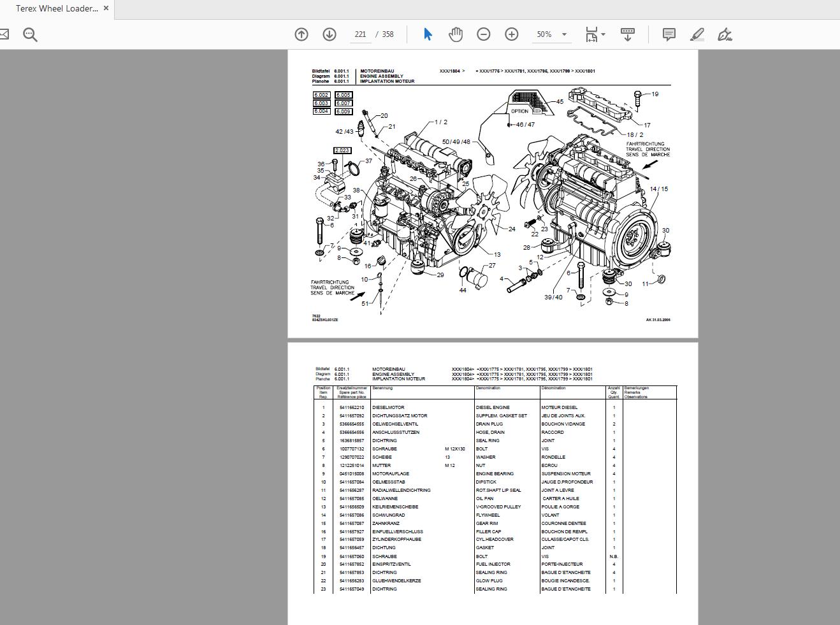Zoom in with the plus button
The height and width of the screenshot is (625, 840).
click(x=512, y=34)
